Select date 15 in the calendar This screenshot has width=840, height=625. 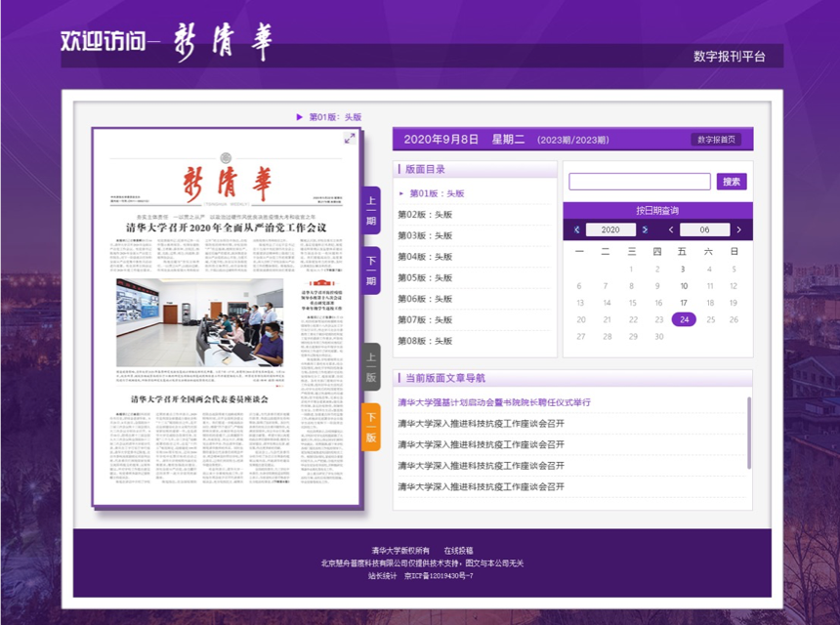633,303
